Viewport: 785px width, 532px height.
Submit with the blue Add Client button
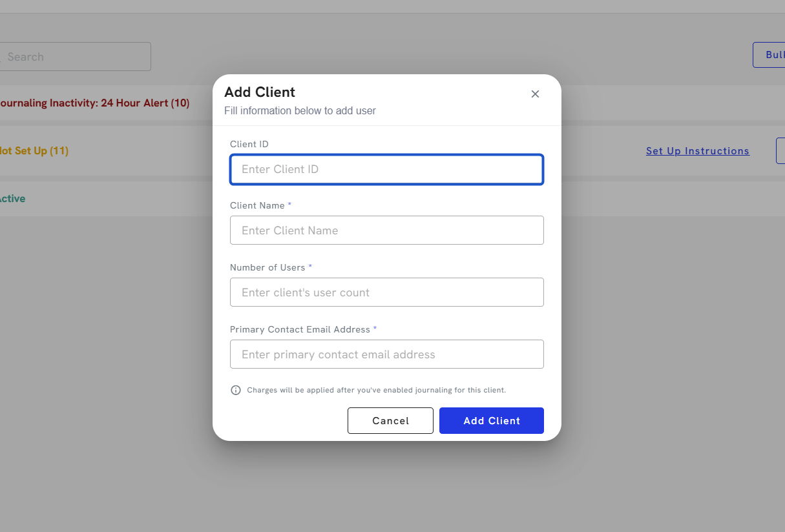pyautogui.click(x=491, y=420)
